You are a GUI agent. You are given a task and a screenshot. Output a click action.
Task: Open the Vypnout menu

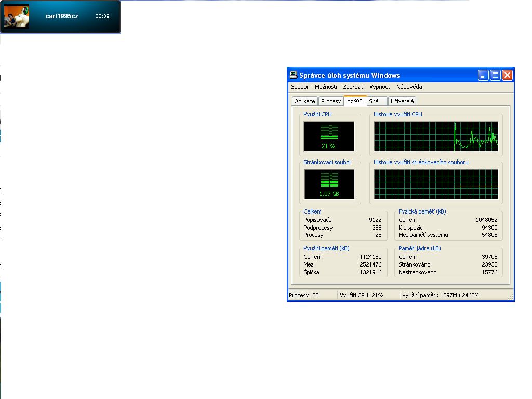pyautogui.click(x=380, y=87)
